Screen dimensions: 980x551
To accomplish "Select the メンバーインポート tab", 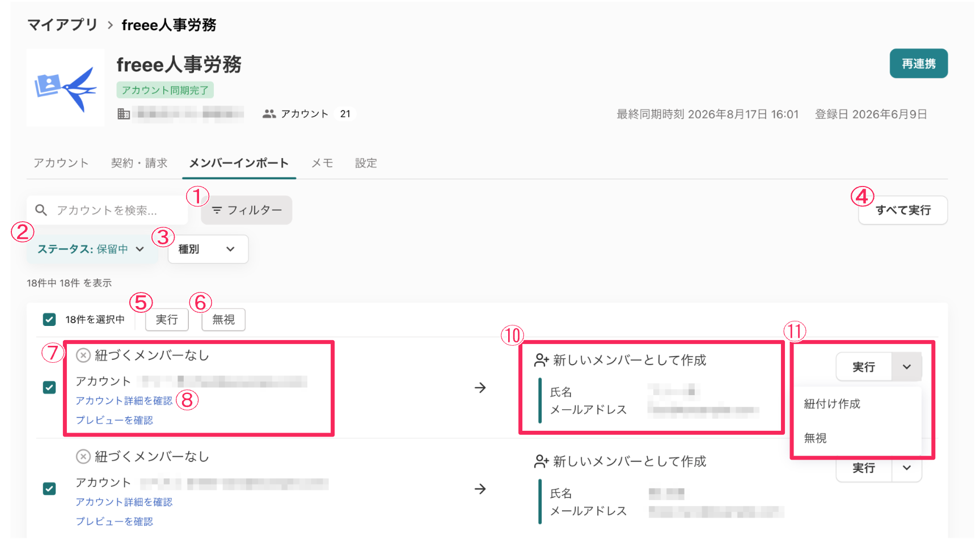I will pos(239,163).
